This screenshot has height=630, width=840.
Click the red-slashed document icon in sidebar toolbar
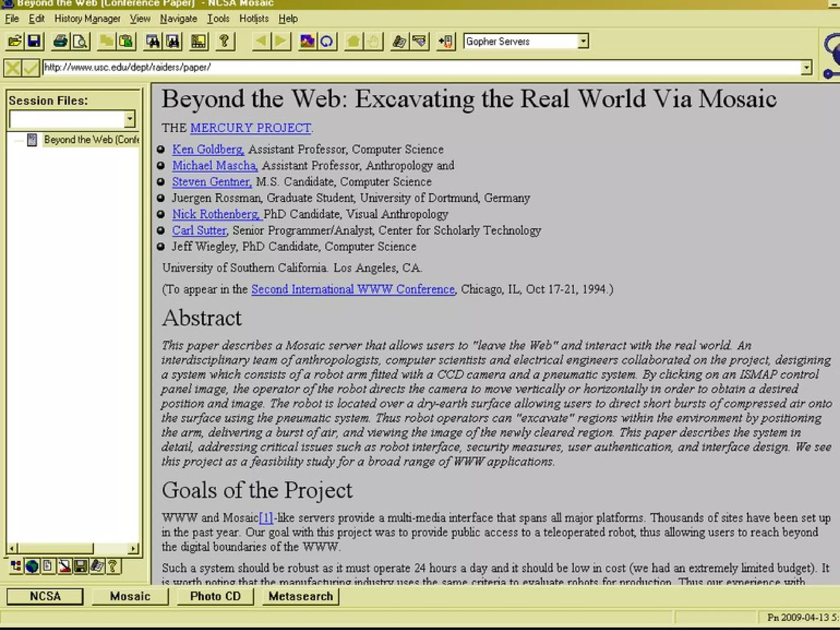coord(64,566)
